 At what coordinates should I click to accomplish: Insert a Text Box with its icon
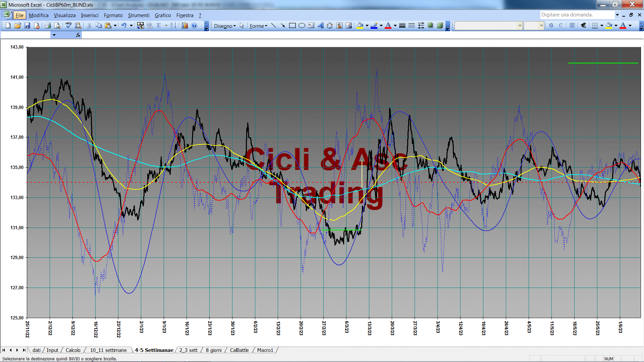coord(311,25)
